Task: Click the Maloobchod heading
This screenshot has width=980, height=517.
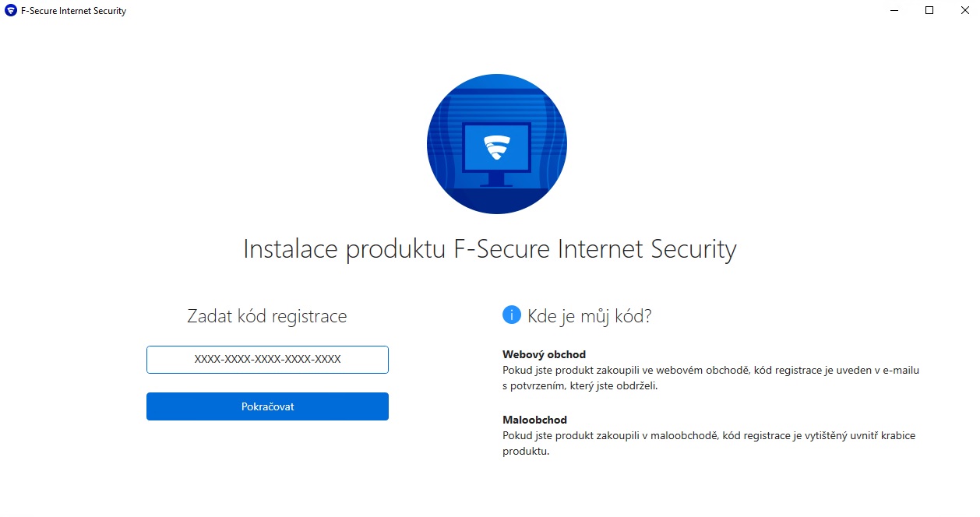Action: coord(534,420)
